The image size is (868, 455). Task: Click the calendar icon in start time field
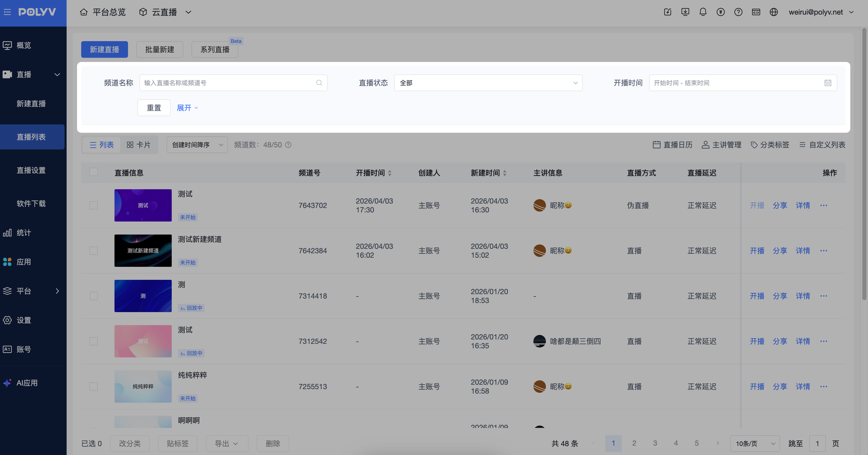click(x=828, y=83)
